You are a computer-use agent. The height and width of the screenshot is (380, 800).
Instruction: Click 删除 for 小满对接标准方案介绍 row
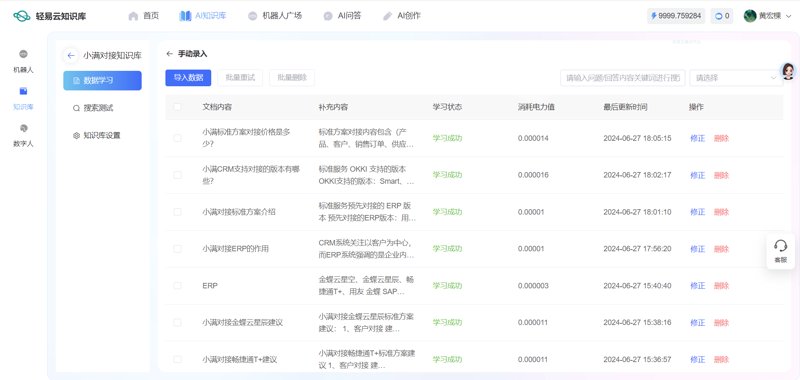[x=721, y=212]
